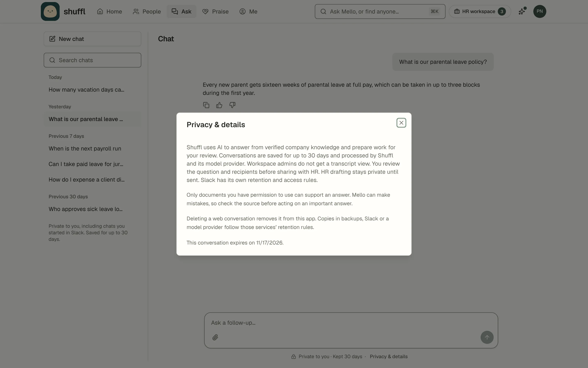Focus the Ask Mello search field

(x=380, y=11)
